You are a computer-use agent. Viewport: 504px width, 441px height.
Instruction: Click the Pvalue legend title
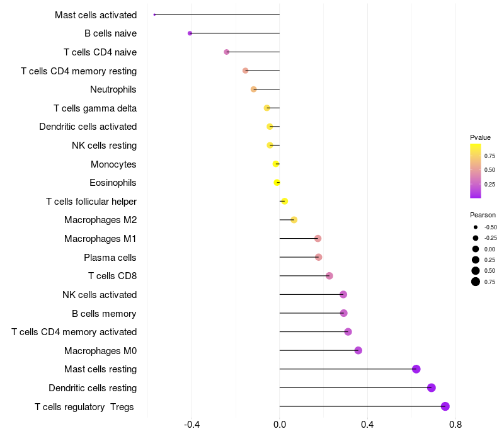tap(480, 137)
